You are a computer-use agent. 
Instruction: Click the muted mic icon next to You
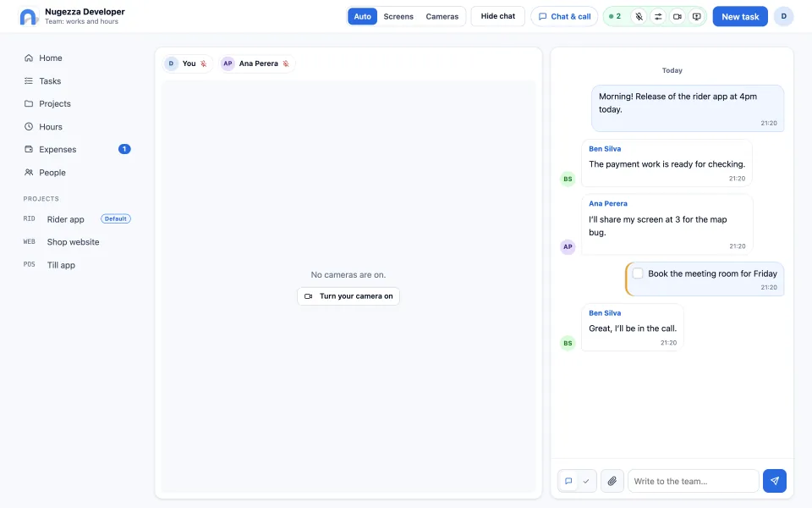[204, 63]
